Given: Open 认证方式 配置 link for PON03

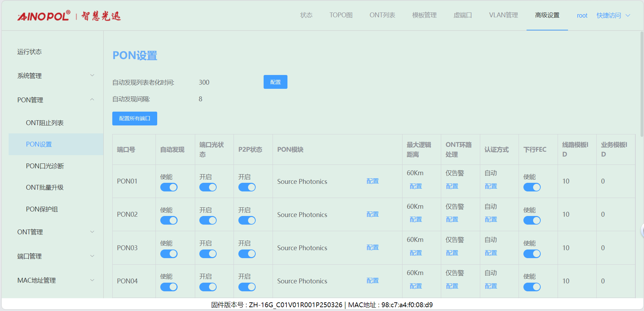Looking at the screenshot, I should 491,253.
